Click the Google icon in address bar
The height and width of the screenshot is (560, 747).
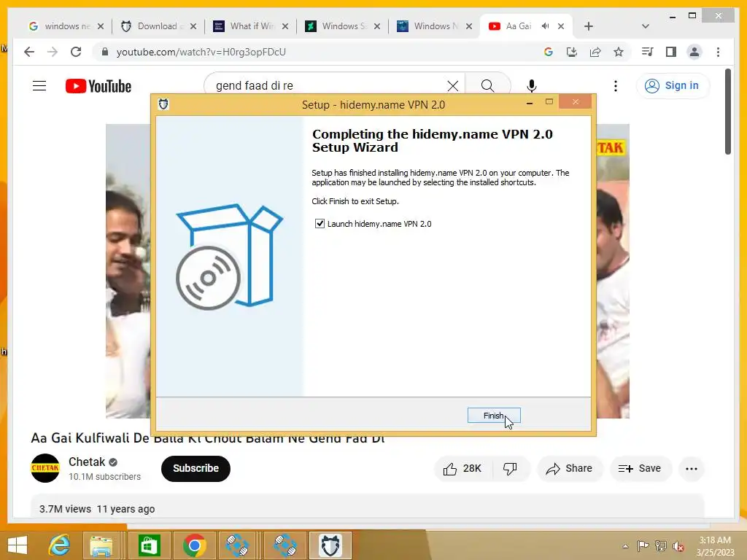click(549, 52)
